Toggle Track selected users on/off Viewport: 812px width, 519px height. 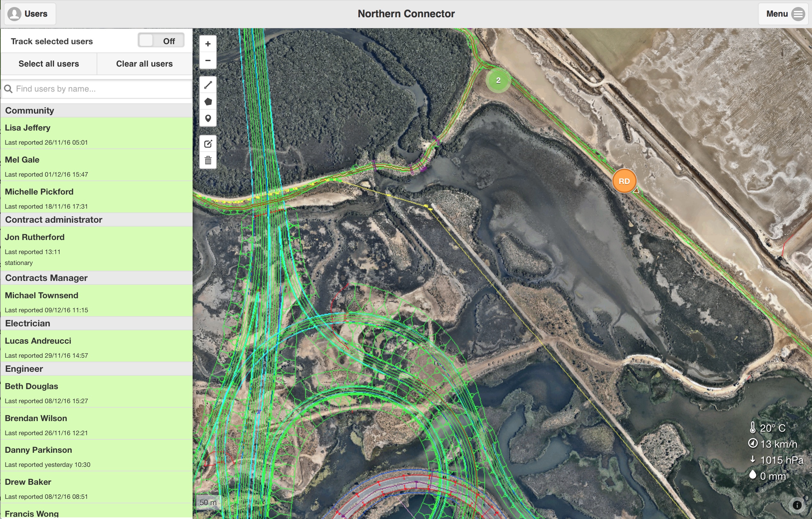pyautogui.click(x=160, y=41)
